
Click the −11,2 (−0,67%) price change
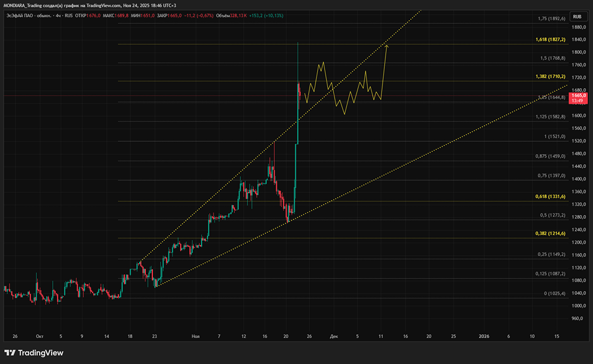click(199, 15)
